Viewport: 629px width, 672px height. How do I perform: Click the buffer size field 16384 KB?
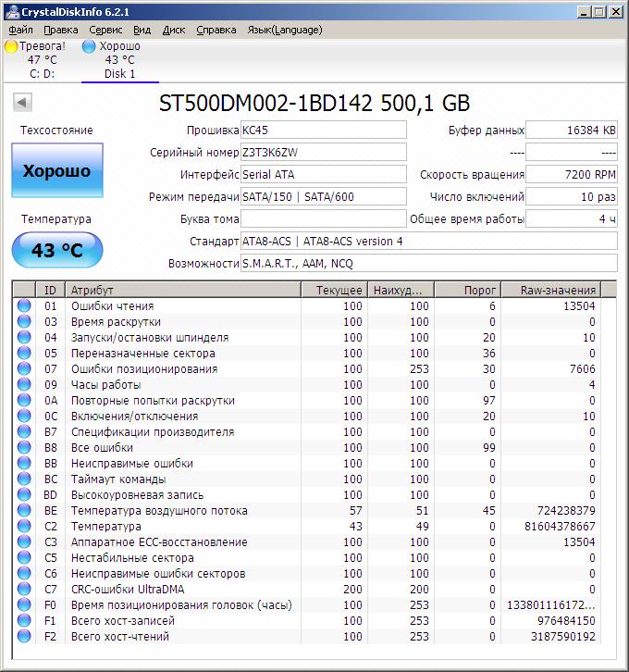(x=572, y=130)
